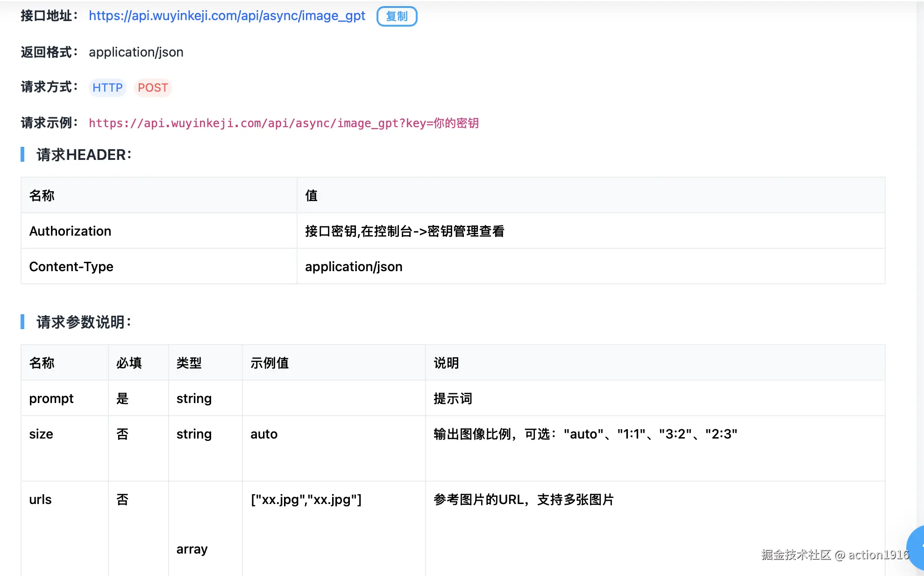This screenshot has height=576, width=924.
Task: Click the auto example value cell
Action: click(264, 434)
